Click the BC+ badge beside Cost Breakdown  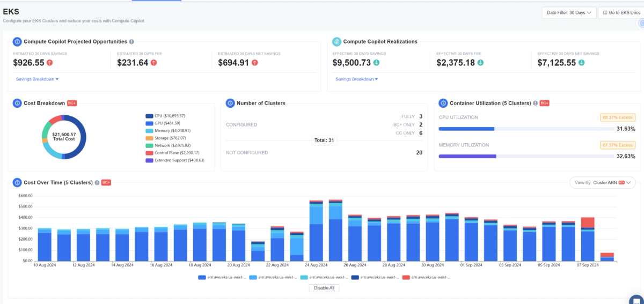72,103
